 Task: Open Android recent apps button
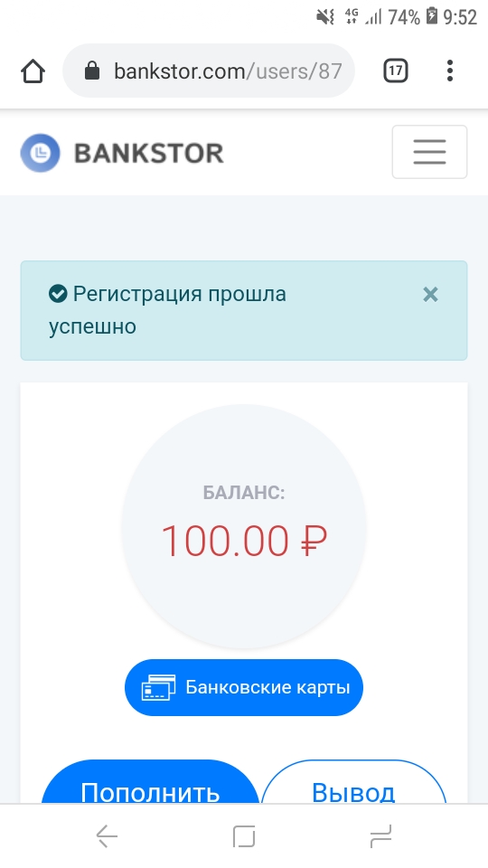tap(380, 835)
